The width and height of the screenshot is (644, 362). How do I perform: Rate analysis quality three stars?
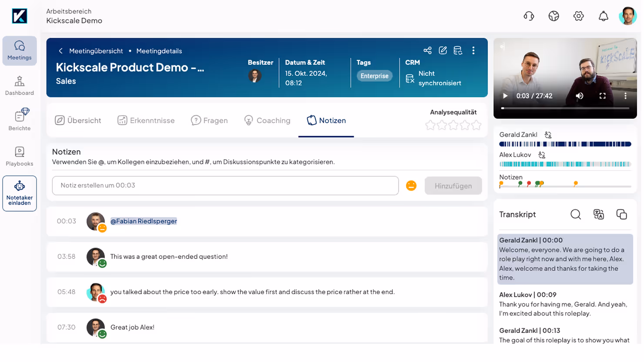[453, 125]
